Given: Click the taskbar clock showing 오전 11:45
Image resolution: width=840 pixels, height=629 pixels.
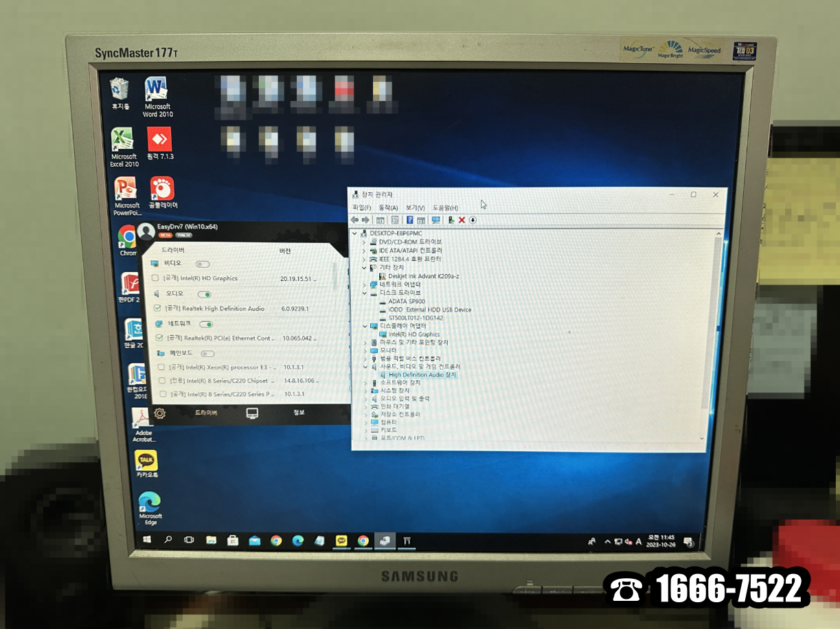Looking at the screenshot, I should pos(661,540).
